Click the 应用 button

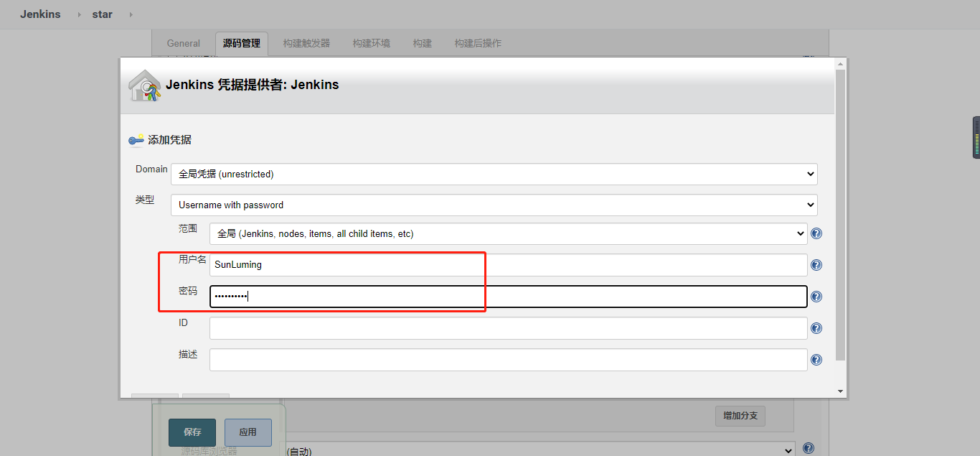click(x=248, y=432)
